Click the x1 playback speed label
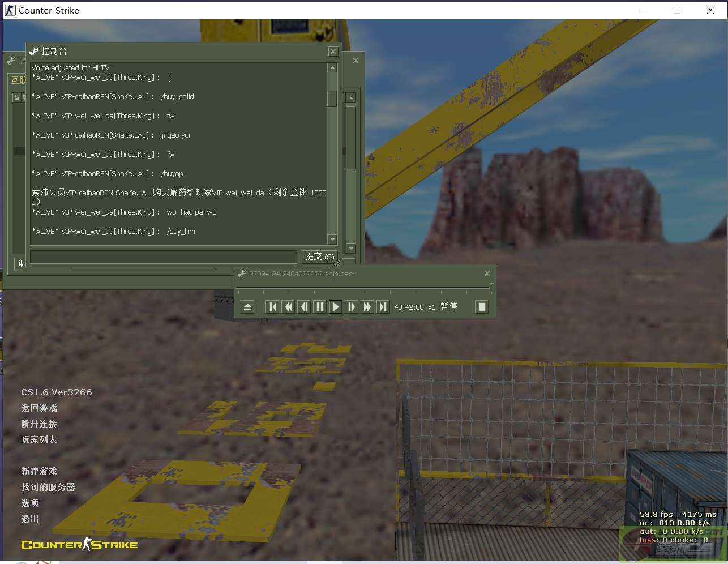This screenshot has width=728, height=564. (432, 307)
